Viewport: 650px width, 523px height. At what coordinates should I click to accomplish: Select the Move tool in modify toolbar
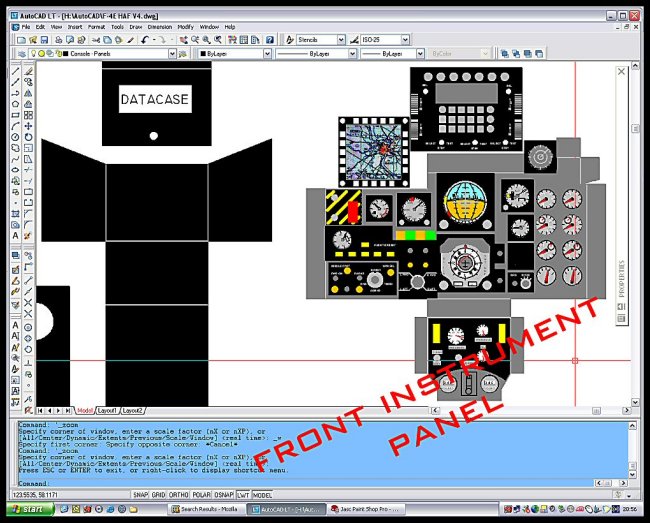pyautogui.click(x=29, y=137)
